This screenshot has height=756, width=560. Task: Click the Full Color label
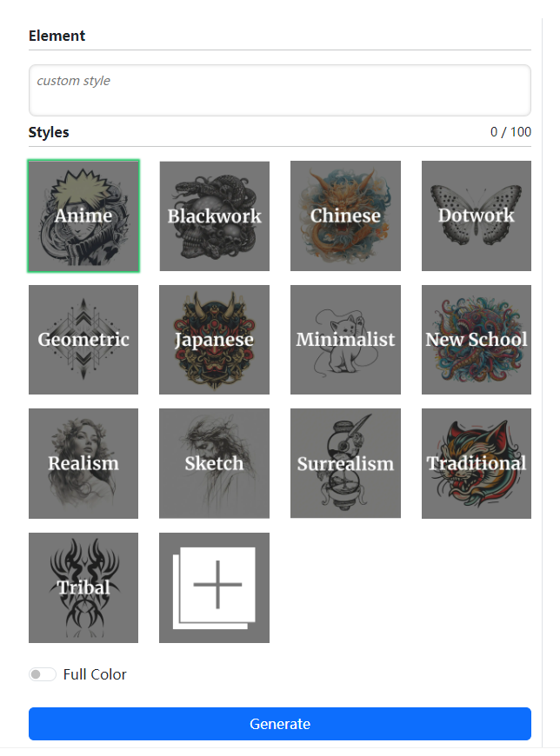click(95, 674)
